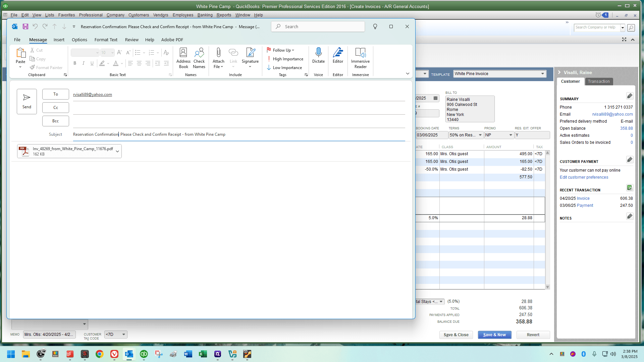
Task: Open Excel from the taskbar
Action: [x=203, y=354]
